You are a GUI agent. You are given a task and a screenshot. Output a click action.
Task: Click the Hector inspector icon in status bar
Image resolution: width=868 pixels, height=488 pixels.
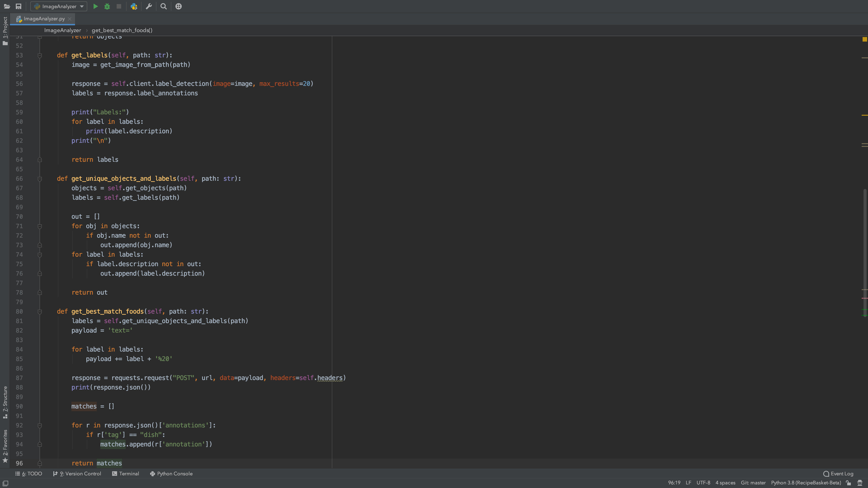click(x=860, y=483)
